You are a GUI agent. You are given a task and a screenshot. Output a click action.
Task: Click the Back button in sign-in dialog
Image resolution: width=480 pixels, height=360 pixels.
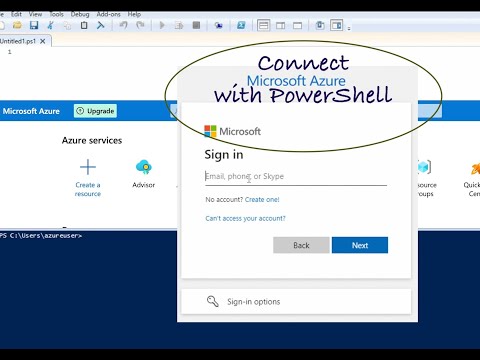click(x=301, y=245)
